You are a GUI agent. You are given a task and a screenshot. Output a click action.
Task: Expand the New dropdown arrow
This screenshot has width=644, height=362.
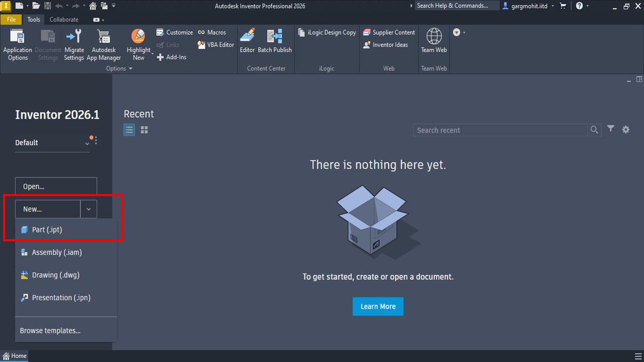(x=89, y=209)
